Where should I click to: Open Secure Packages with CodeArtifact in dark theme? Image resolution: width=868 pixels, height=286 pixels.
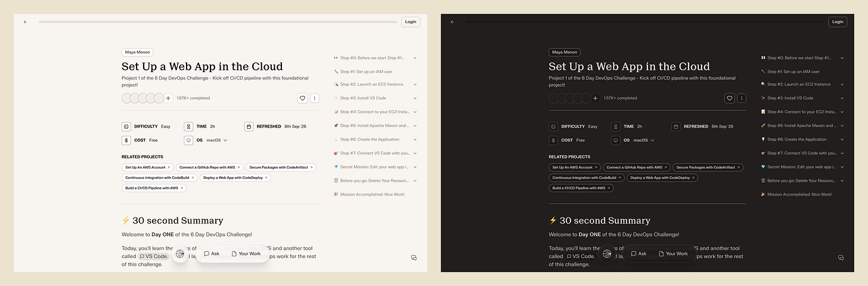(x=708, y=167)
